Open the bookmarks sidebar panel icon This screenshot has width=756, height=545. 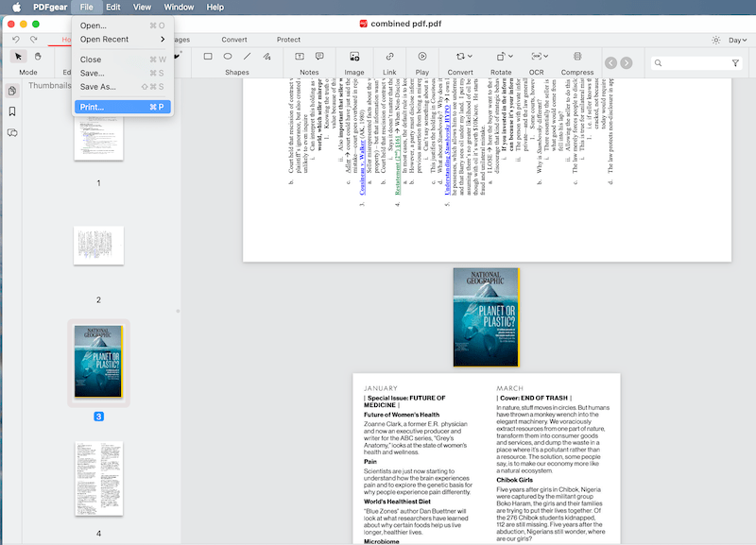click(x=12, y=111)
